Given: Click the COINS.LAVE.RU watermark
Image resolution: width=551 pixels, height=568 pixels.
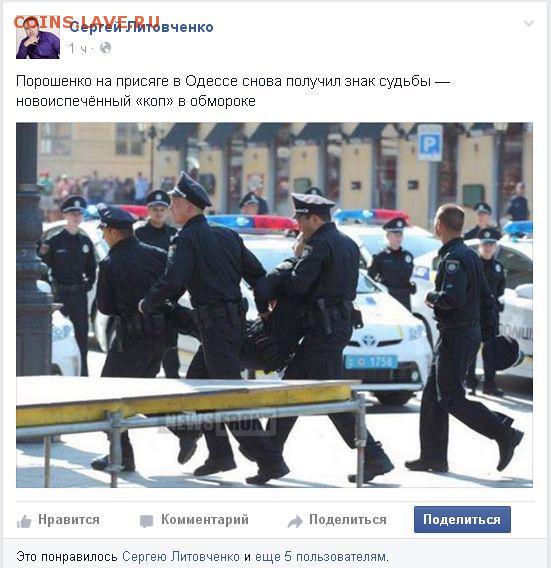Looking at the screenshot, I should [x=87, y=22].
